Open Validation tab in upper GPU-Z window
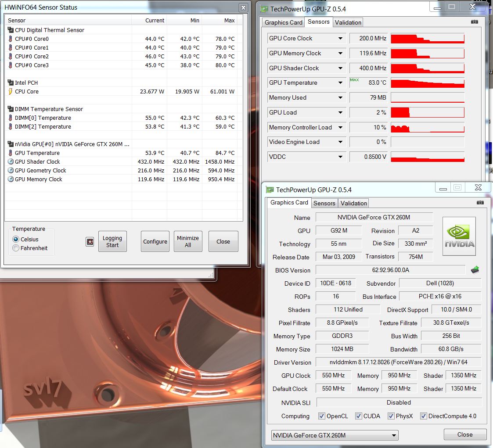This screenshot has height=448, width=493. tap(348, 22)
